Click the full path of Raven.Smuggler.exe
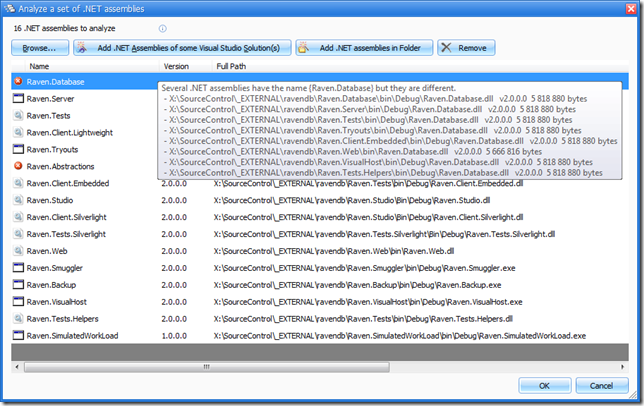Image resolution: width=644 pixels, height=406 pixels. [364, 268]
